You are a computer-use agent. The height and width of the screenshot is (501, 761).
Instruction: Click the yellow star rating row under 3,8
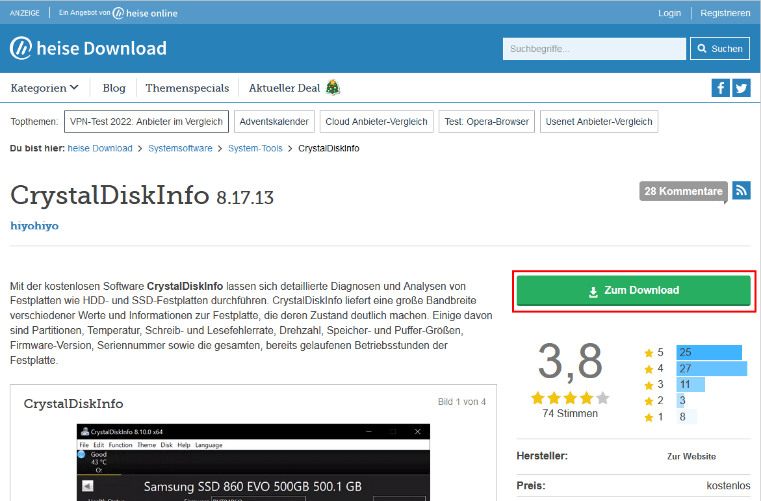(x=570, y=398)
